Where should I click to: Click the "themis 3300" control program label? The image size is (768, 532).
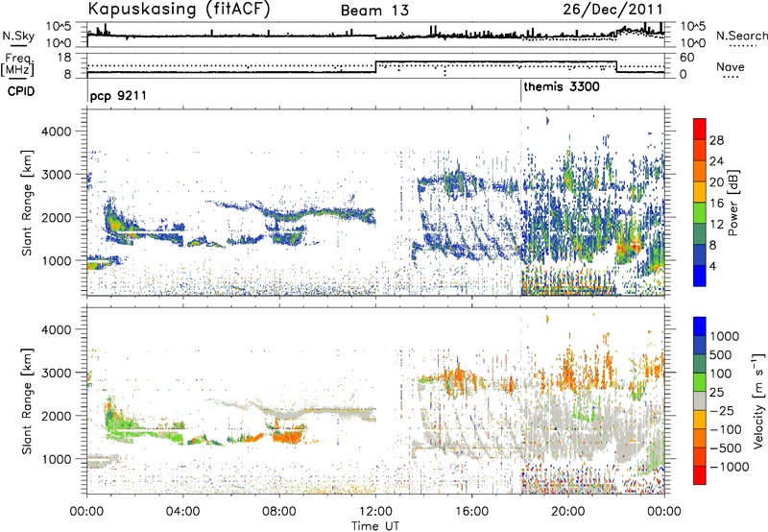562,87
